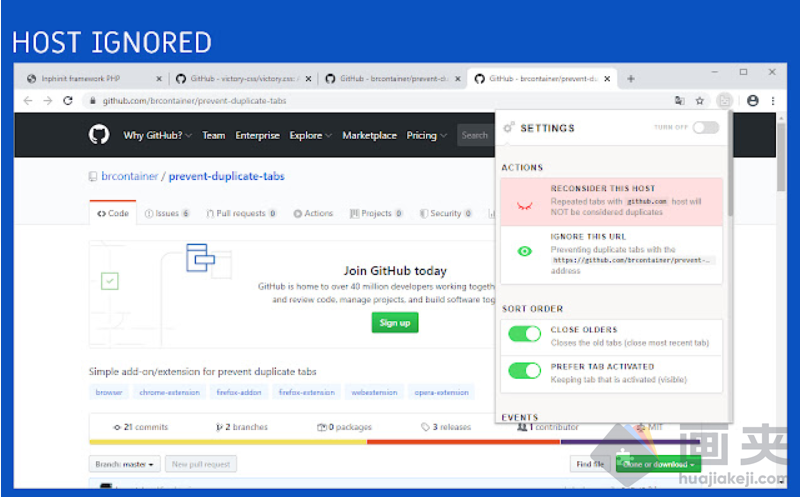Bookmark the page with the star icon
This screenshot has height=497, width=800.
[x=699, y=101]
